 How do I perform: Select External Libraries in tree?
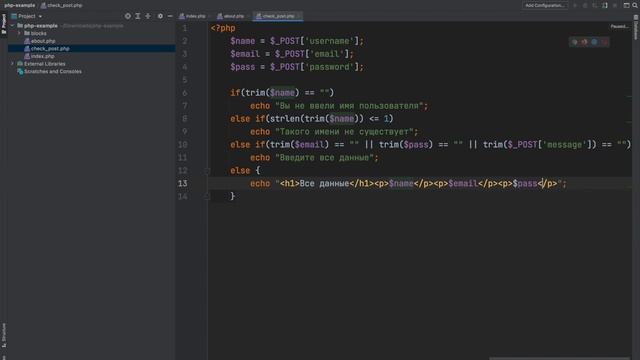click(41, 64)
